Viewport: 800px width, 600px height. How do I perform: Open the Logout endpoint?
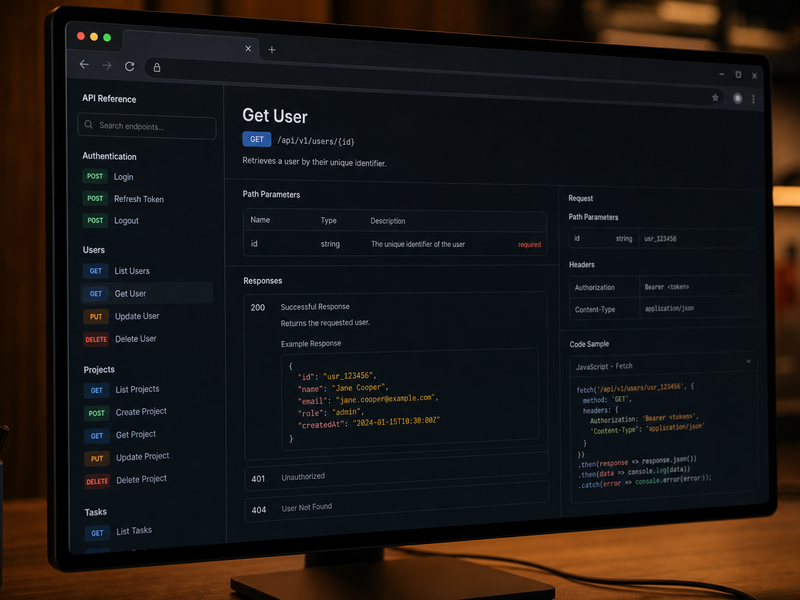click(x=126, y=220)
